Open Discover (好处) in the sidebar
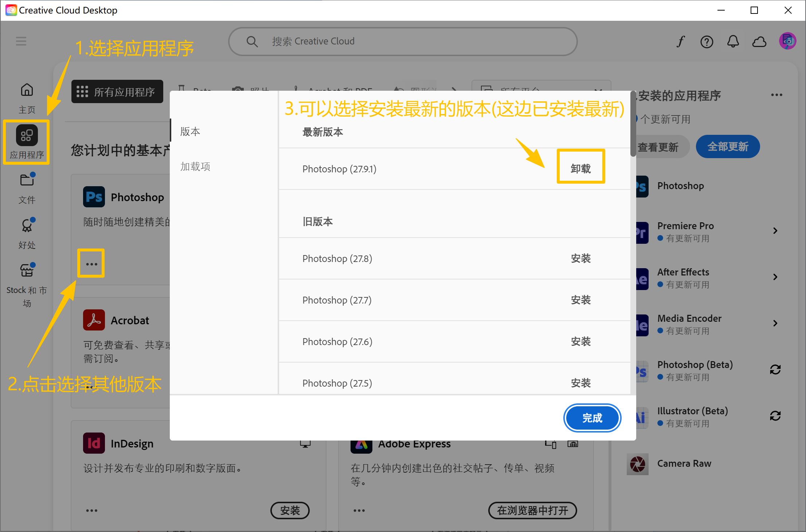Image resolution: width=806 pixels, height=532 pixels. [x=27, y=234]
